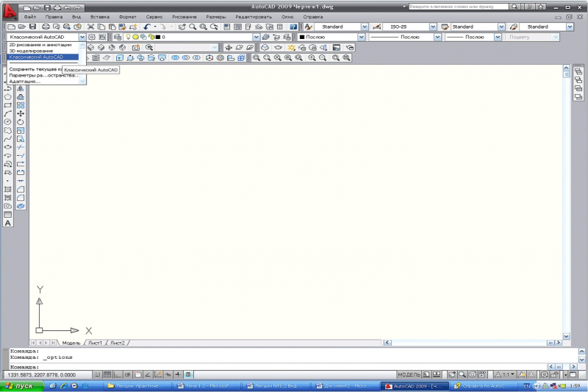
Task: Click the Workspace settings gear icon
Action: tap(91, 37)
